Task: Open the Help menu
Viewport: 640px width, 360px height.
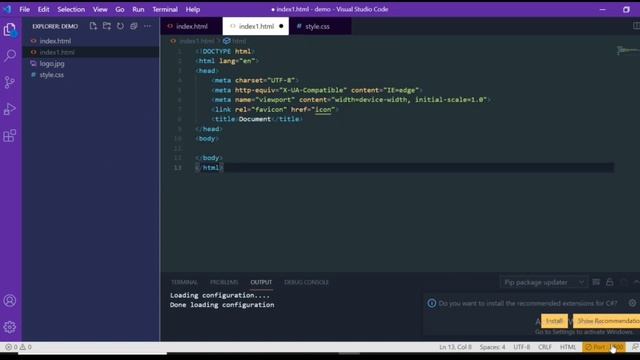Action: [x=193, y=9]
